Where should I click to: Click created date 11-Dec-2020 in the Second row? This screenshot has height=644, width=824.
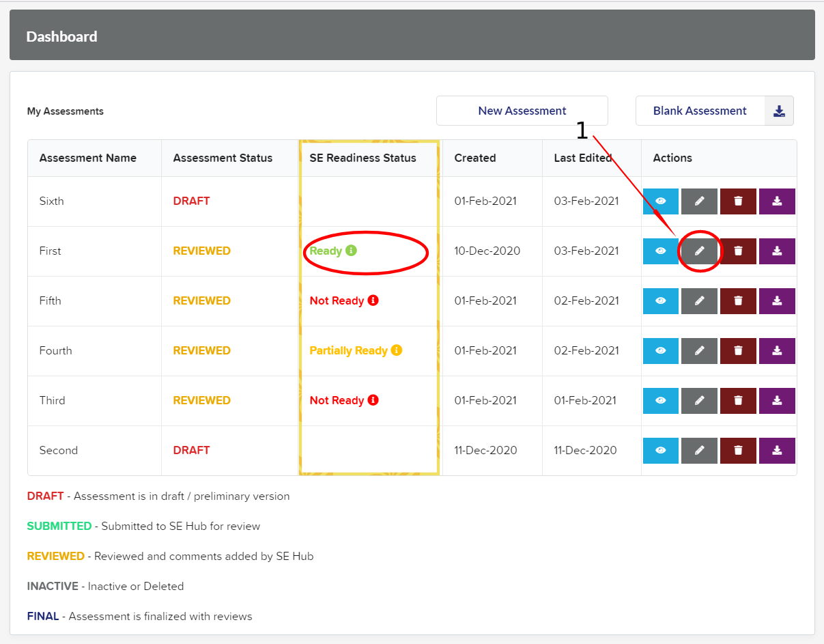coord(485,450)
